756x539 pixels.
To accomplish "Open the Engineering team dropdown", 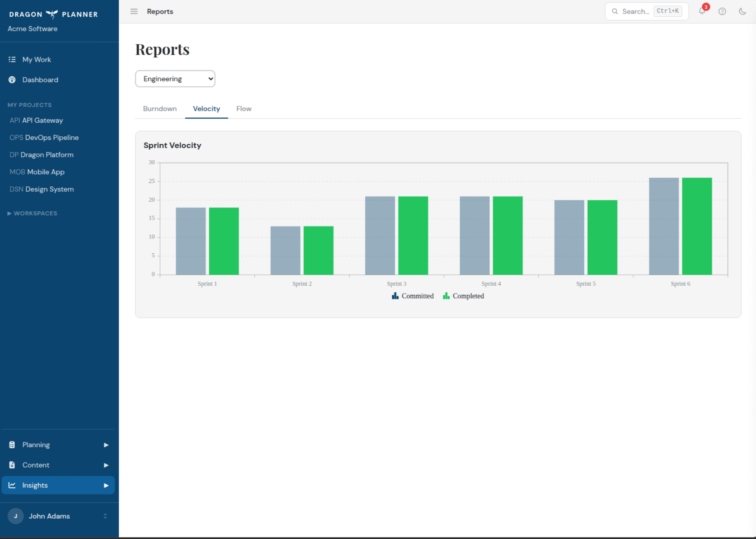I will tap(175, 79).
